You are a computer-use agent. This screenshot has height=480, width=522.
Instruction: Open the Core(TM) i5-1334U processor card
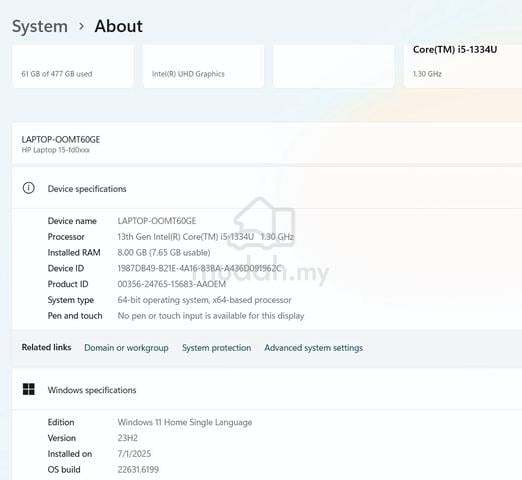point(463,67)
